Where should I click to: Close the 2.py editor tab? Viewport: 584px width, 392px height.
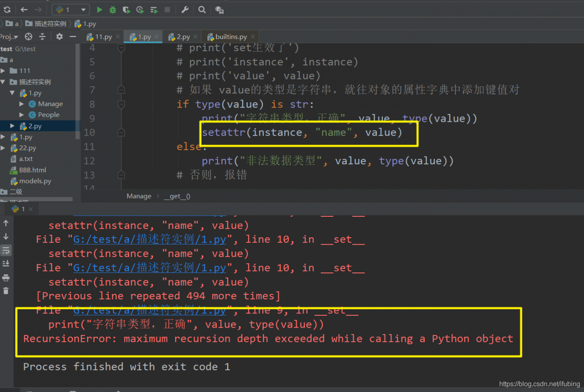click(x=196, y=37)
